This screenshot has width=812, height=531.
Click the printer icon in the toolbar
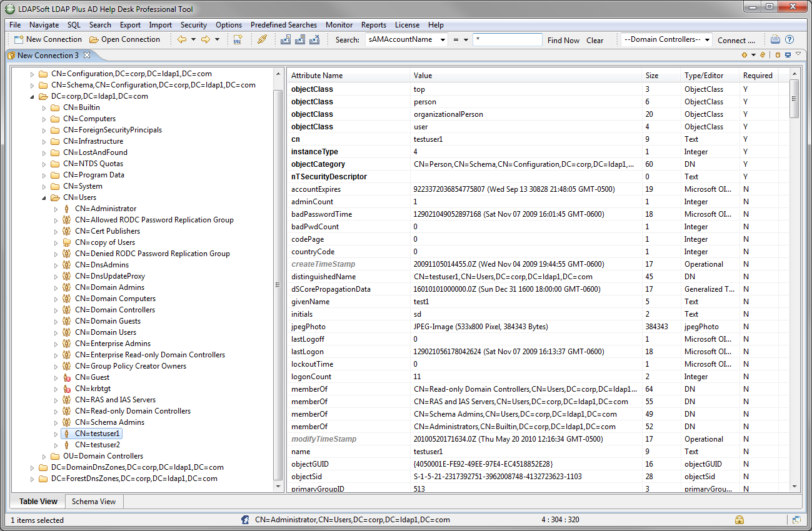click(x=775, y=39)
